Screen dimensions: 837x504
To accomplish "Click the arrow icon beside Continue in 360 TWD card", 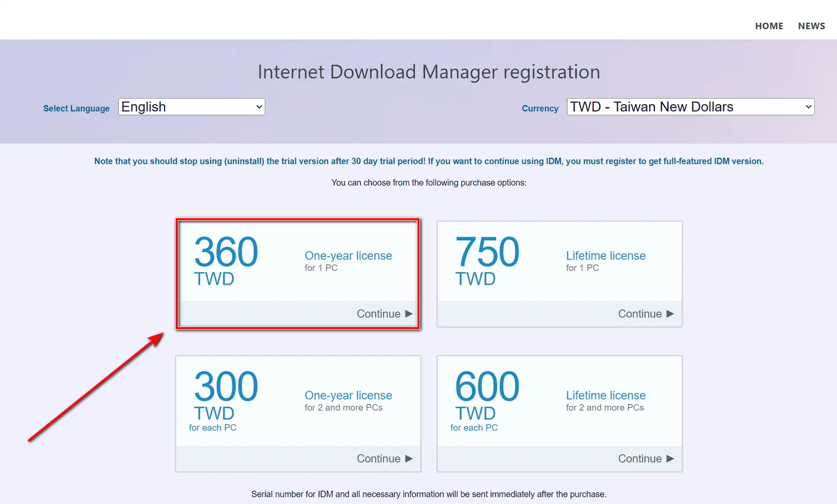I will (409, 314).
